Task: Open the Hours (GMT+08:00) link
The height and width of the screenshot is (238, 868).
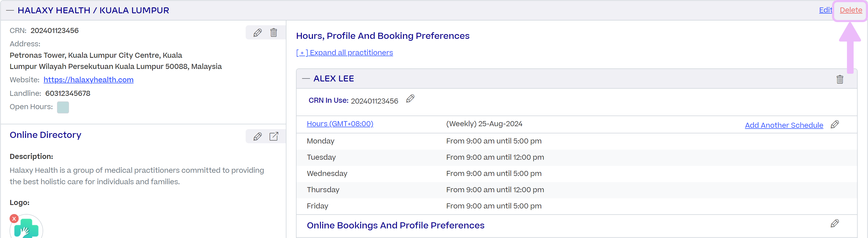Action: pos(340,124)
